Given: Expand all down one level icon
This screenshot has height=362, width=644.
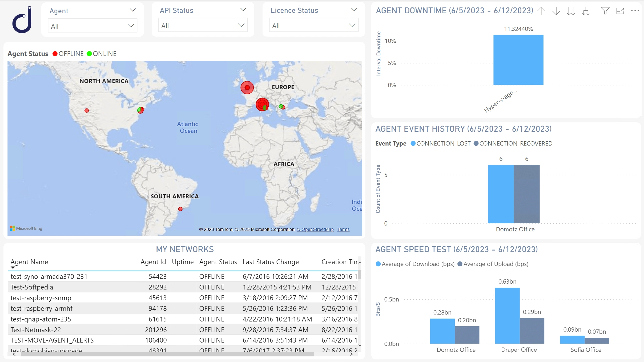Looking at the screenshot, I should pos(586,11).
